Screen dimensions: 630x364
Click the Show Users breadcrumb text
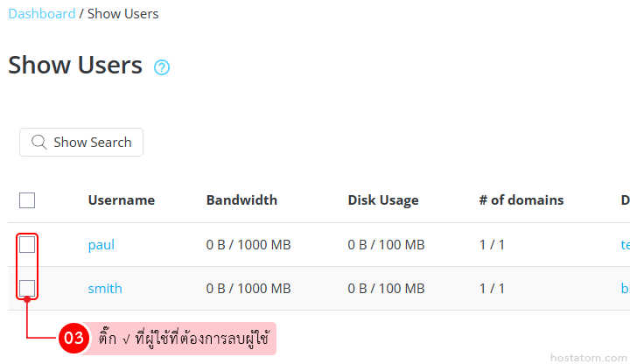123,14
